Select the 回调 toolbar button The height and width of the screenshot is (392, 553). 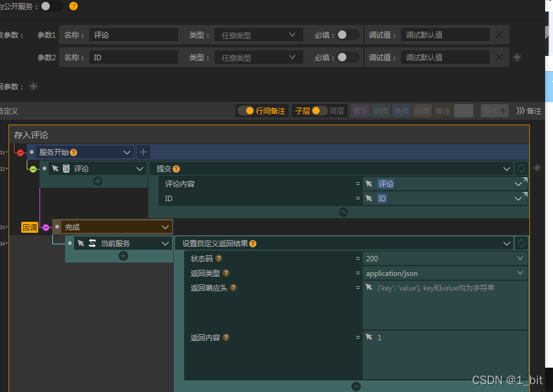422,111
